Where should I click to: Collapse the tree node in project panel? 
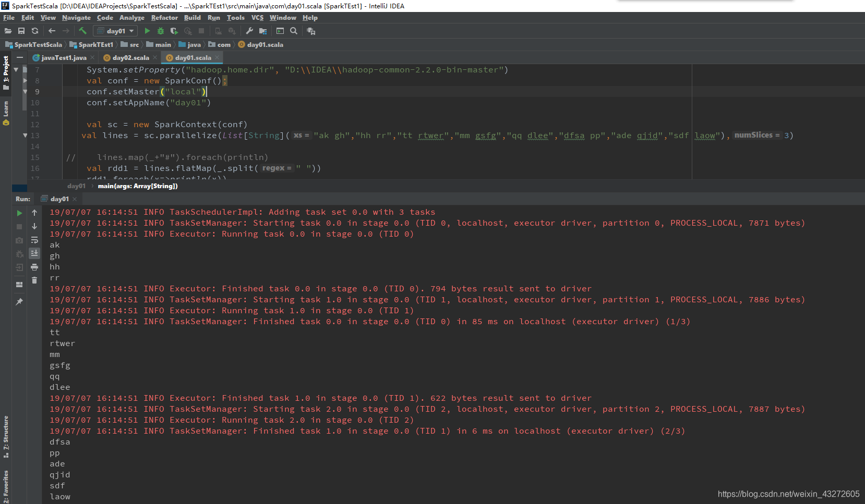(16, 69)
